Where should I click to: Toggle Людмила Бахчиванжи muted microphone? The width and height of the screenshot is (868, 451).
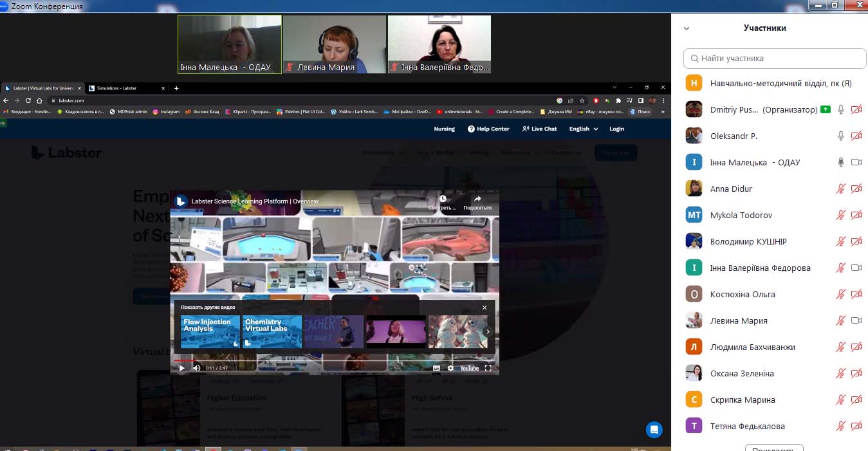click(x=840, y=347)
